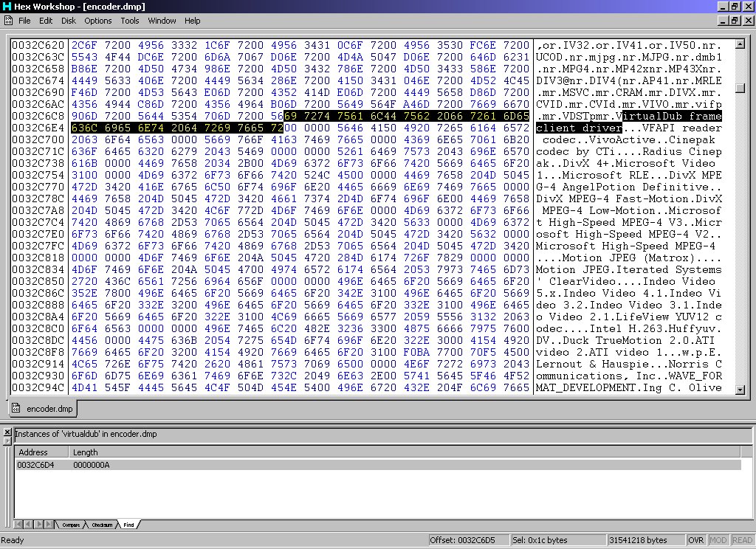Click the row offset 0032C7FC
The image size is (756, 549).
(x=38, y=246)
